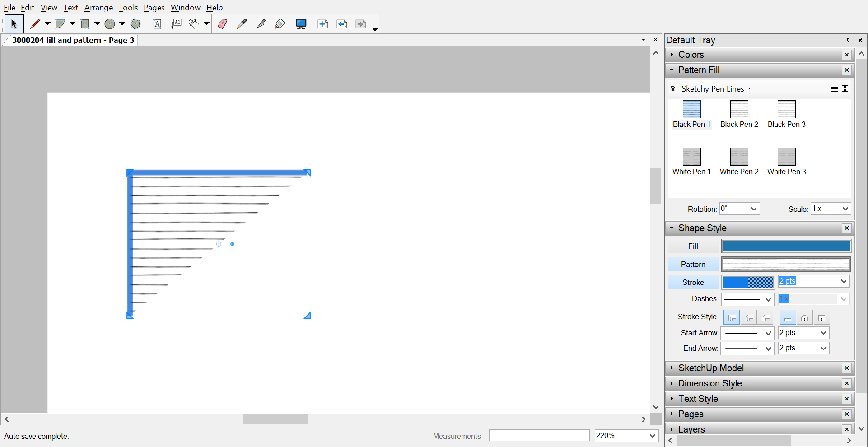Open the Arrange menu
The image size is (868, 447).
(x=98, y=7)
